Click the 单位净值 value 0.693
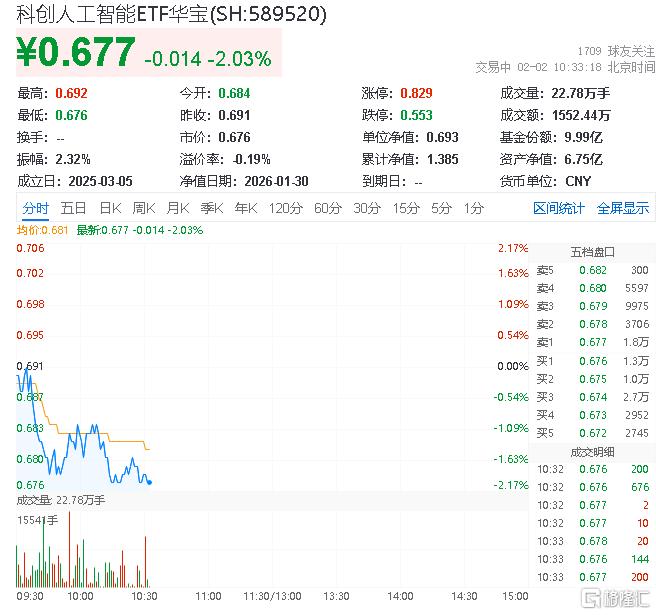The width and height of the screenshot is (656, 615). [442, 137]
